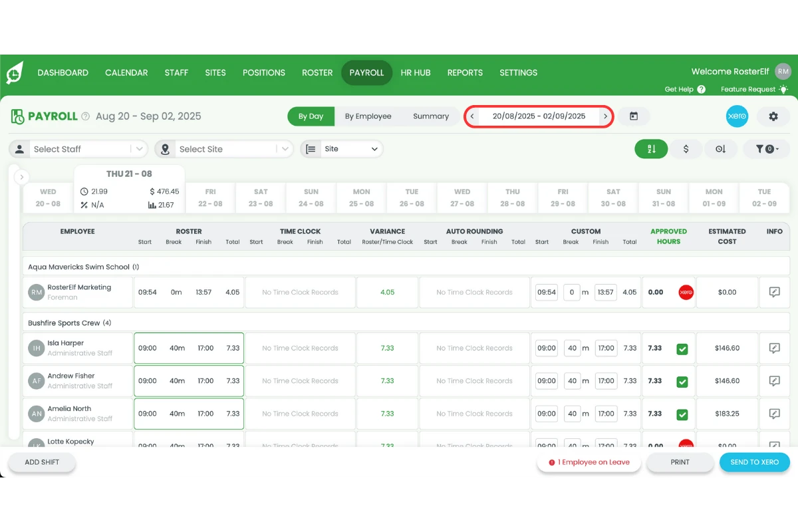Switch to By Day view
The image size is (798, 532).
click(311, 116)
